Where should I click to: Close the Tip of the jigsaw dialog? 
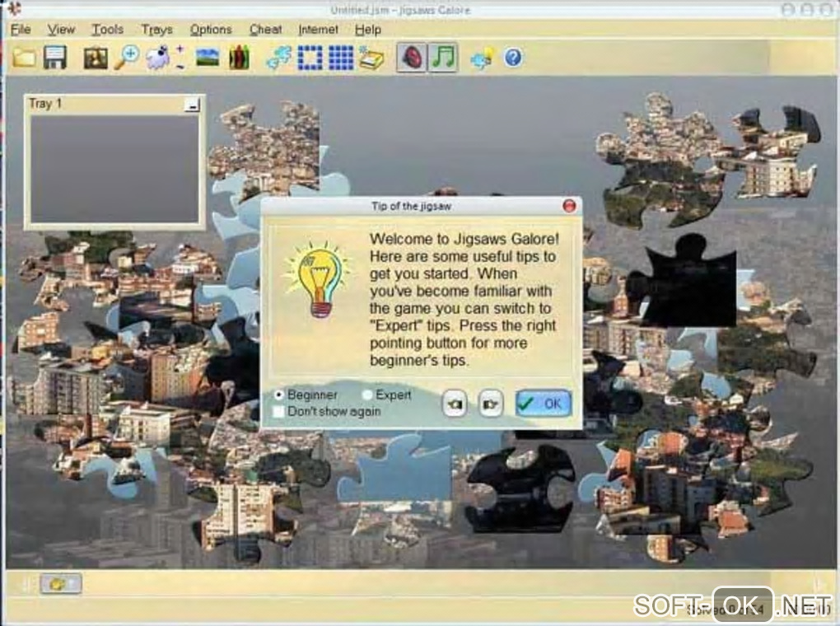pyautogui.click(x=569, y=206)
